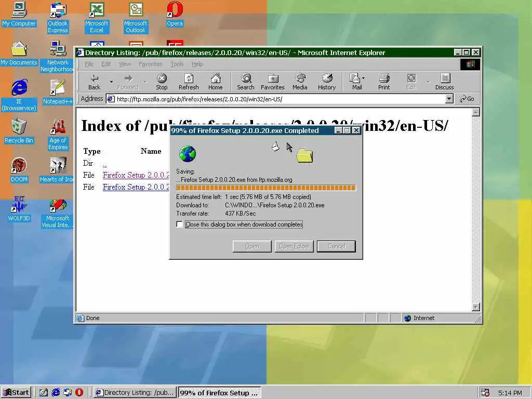532x399 pixels.
Task: Select the DOOM desktop icon
Action: point(19,170)
